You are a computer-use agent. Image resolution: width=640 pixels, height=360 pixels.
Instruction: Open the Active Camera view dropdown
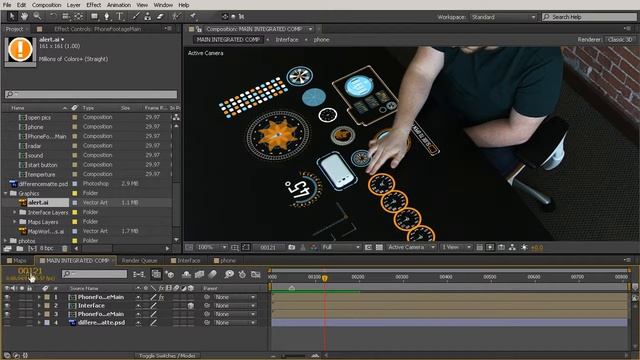click(x=411, y=247)
